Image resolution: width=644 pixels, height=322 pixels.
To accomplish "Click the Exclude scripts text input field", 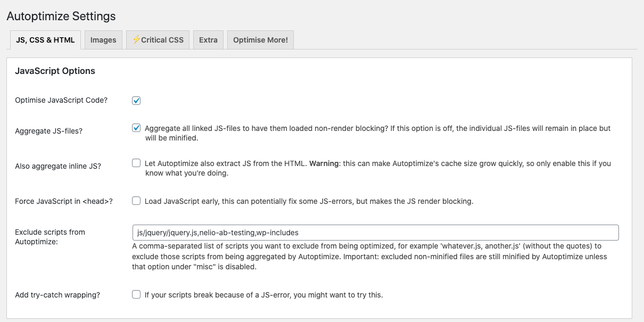I will pyautogui.click(x=375, y=233).
